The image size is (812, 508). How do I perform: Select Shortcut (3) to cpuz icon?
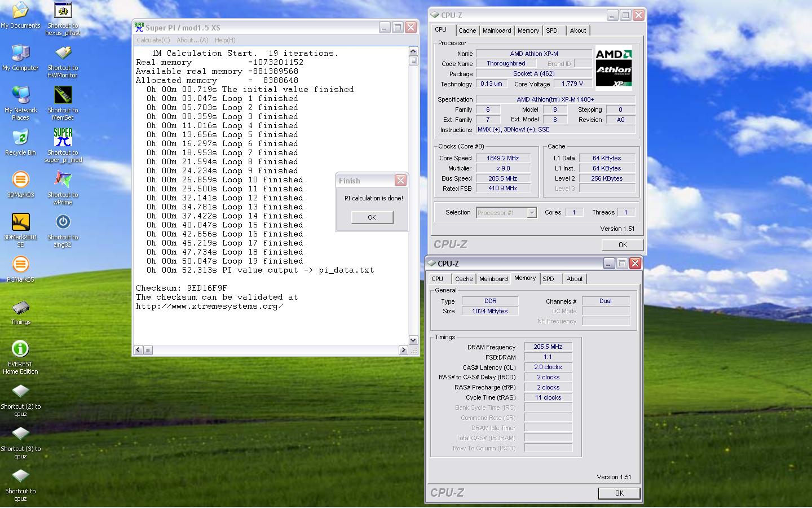20,434
